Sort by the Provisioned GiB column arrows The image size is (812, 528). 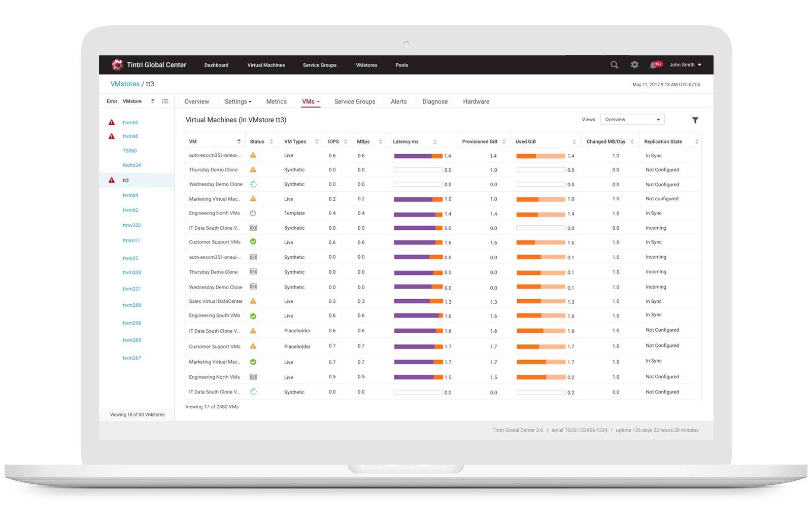click(504, 142)
